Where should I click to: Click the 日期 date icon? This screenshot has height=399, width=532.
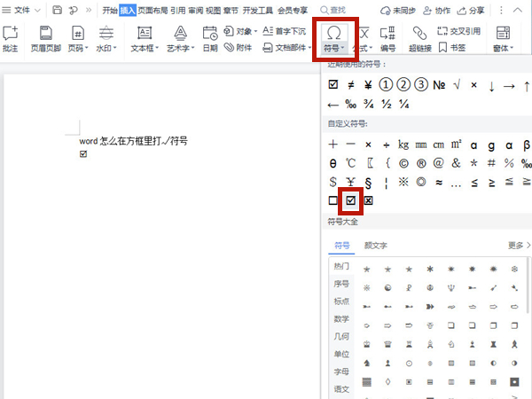click(x=209, y=38)
